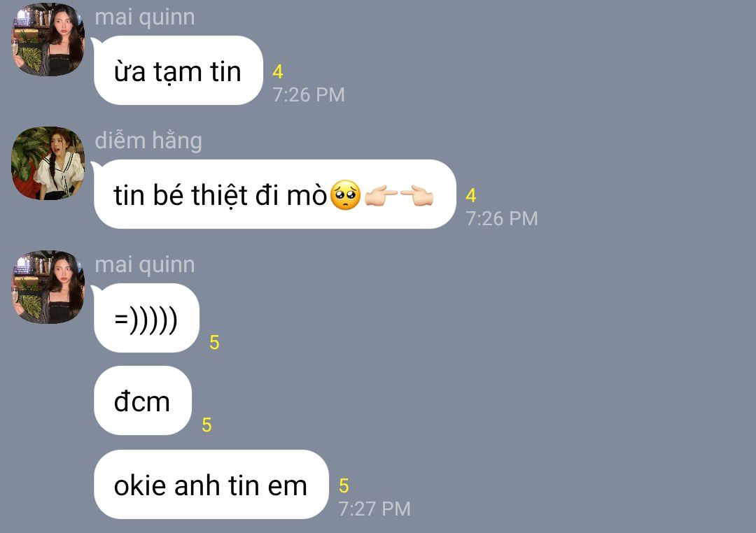Open the second "mai quinn" name label
The image size is (756, 533).
(x=145, y=264)
